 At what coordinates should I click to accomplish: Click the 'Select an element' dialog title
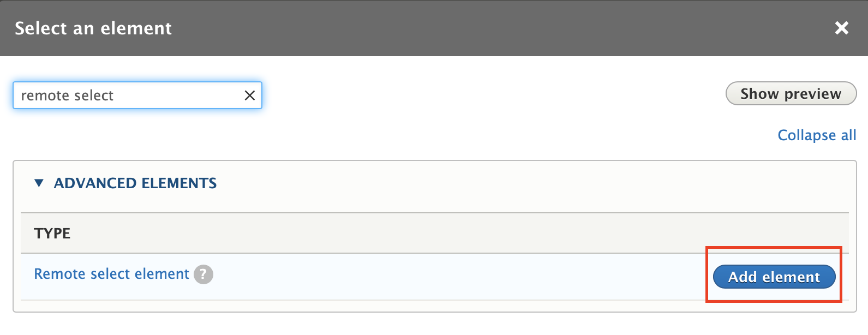pyautogui.click(x=93, y=28)
